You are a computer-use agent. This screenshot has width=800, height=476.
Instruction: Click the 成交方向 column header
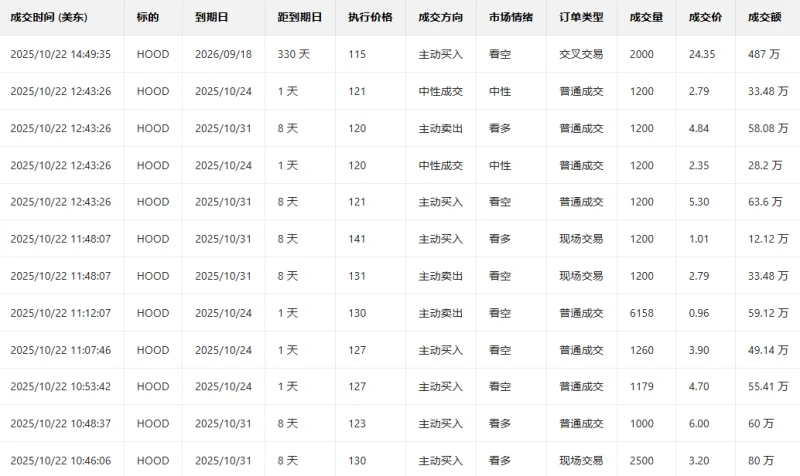[440, 18]
